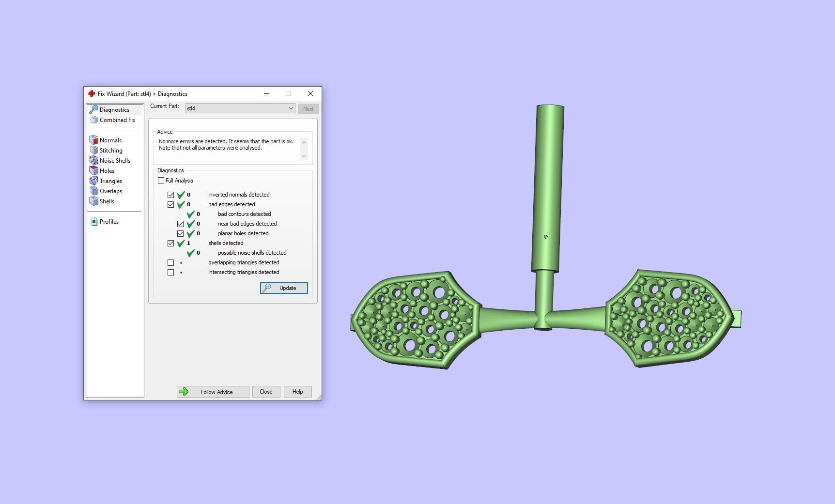Open the Current Part dropdown
Viewport: 835px width, 504px height.
240,108
